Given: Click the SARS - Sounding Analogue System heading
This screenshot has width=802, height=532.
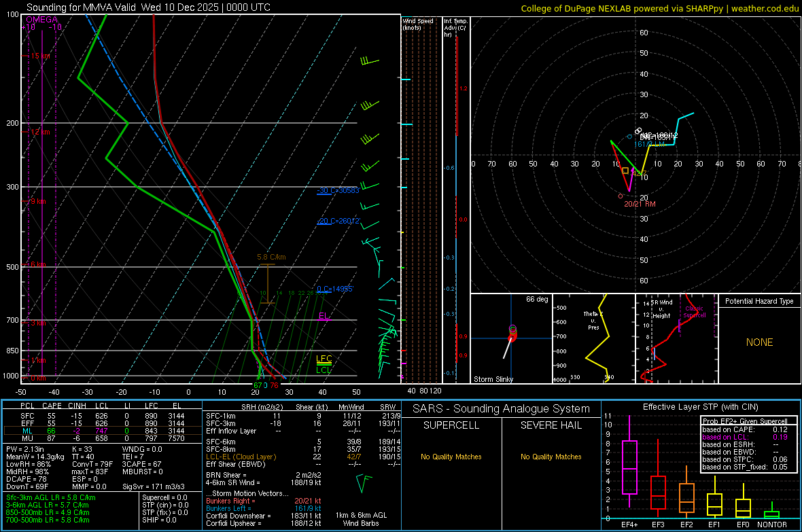Looking at the screenshot, I should tap(502, 408).
